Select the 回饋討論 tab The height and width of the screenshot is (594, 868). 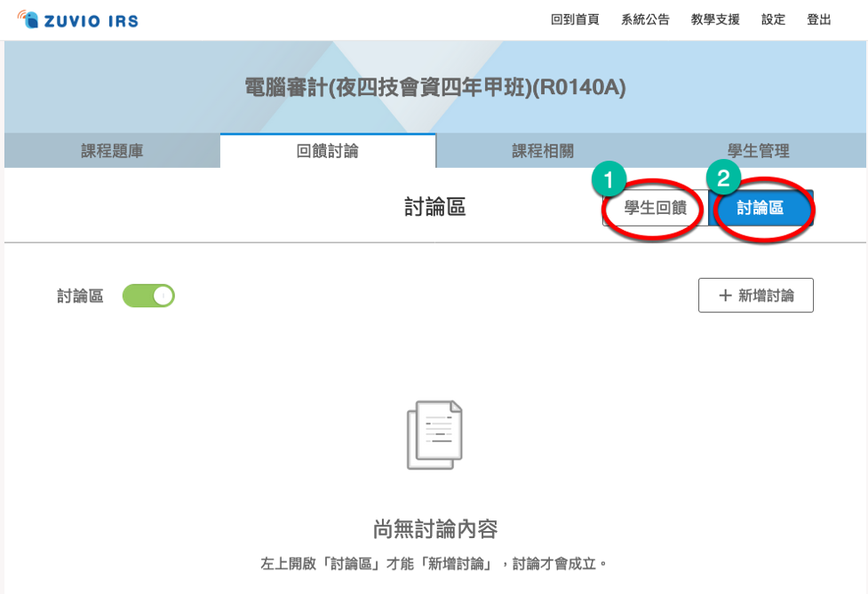pos(328,150)
